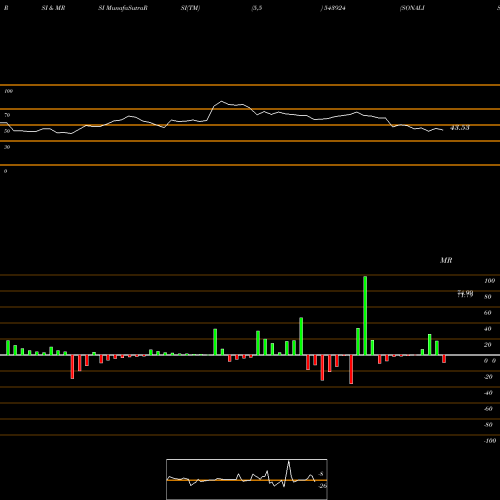The image size is (500, 500).
Task: Click the MR axis label -60
Action: (488, 409)
